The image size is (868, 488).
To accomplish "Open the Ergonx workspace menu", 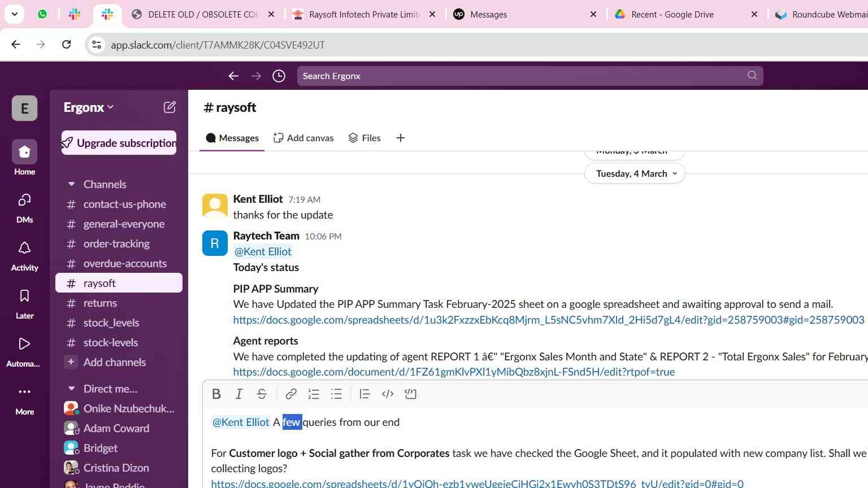I will tap(89, 107).
